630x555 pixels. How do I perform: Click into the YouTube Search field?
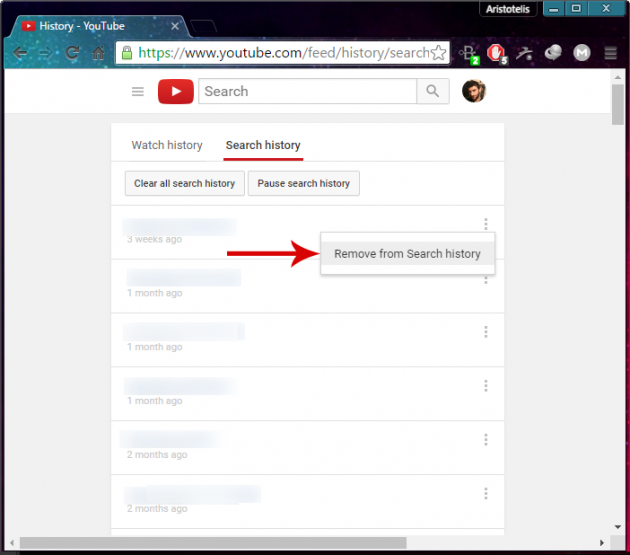click(x=307, y=92)
